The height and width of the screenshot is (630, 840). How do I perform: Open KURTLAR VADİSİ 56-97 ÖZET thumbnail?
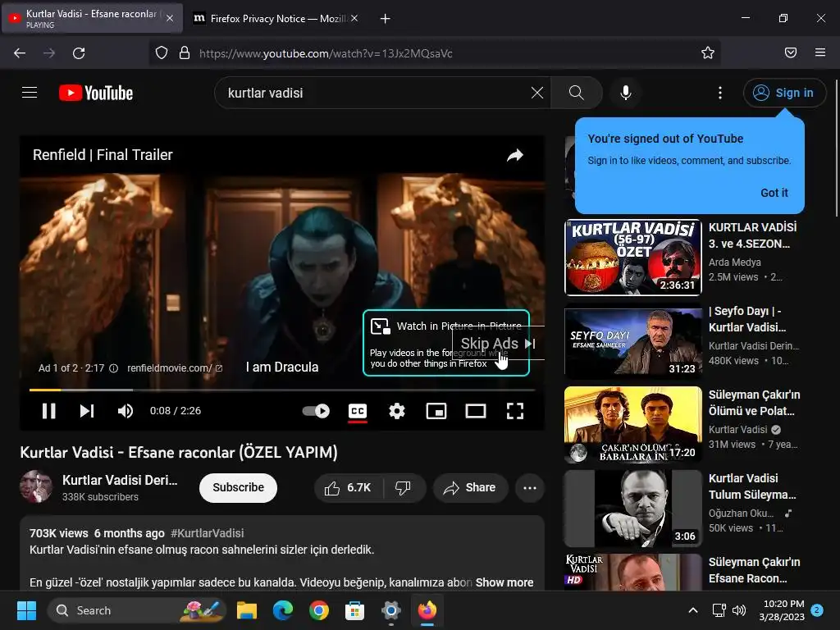pyautogui.click(x=633, y=257)
